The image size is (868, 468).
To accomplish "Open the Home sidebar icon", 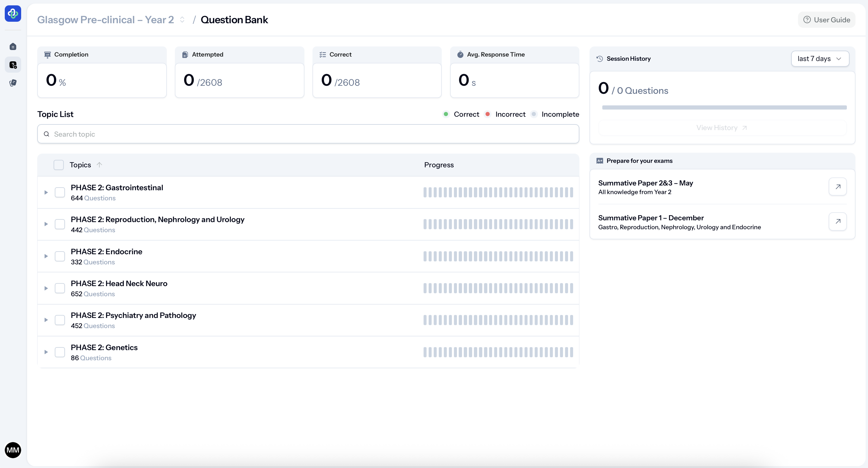I will [x=13, y=46].
